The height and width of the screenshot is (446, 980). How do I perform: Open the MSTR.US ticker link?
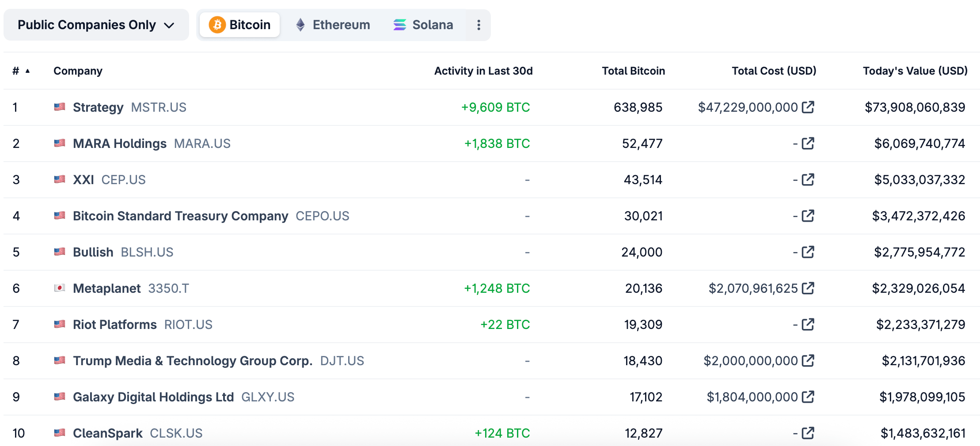pyautogui.click(x=159, y=107)
